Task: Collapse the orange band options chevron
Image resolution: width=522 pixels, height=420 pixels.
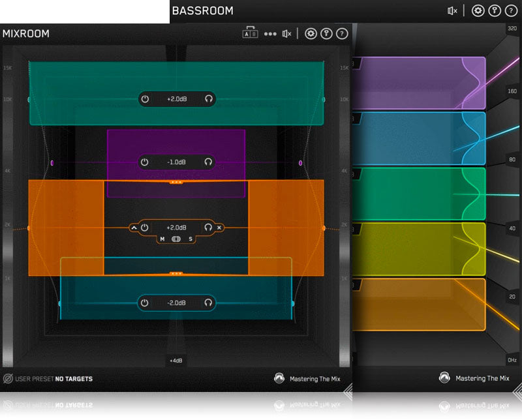Action: point(134,228)
